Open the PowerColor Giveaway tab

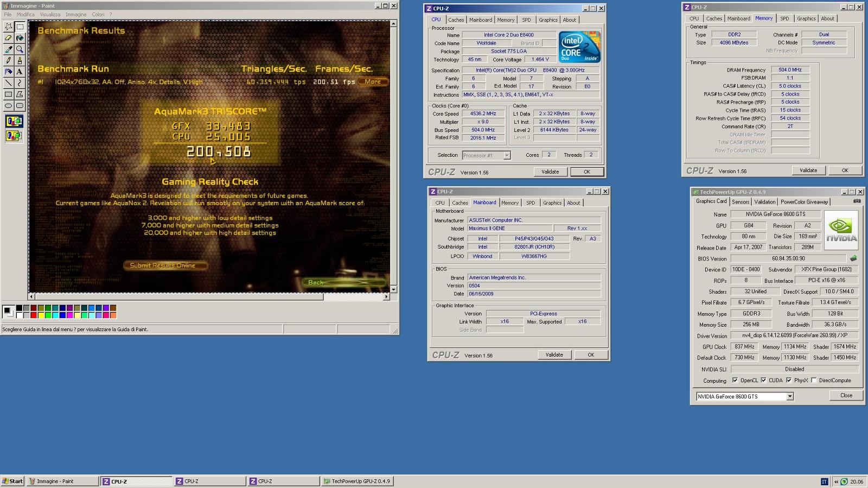[804, 202]
